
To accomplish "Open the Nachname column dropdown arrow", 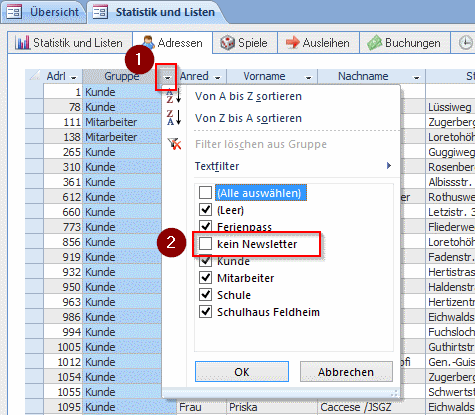I will [416, 77].
